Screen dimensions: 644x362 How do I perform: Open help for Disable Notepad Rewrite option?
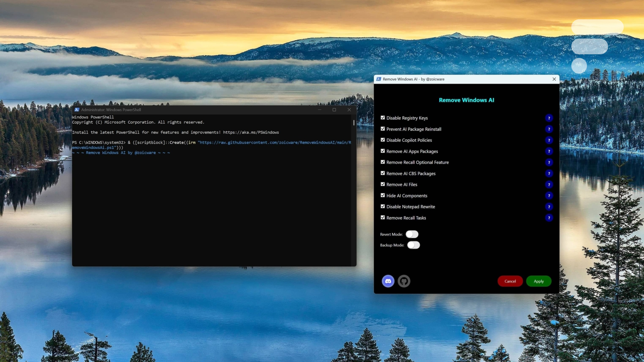[x=549, y=207]
